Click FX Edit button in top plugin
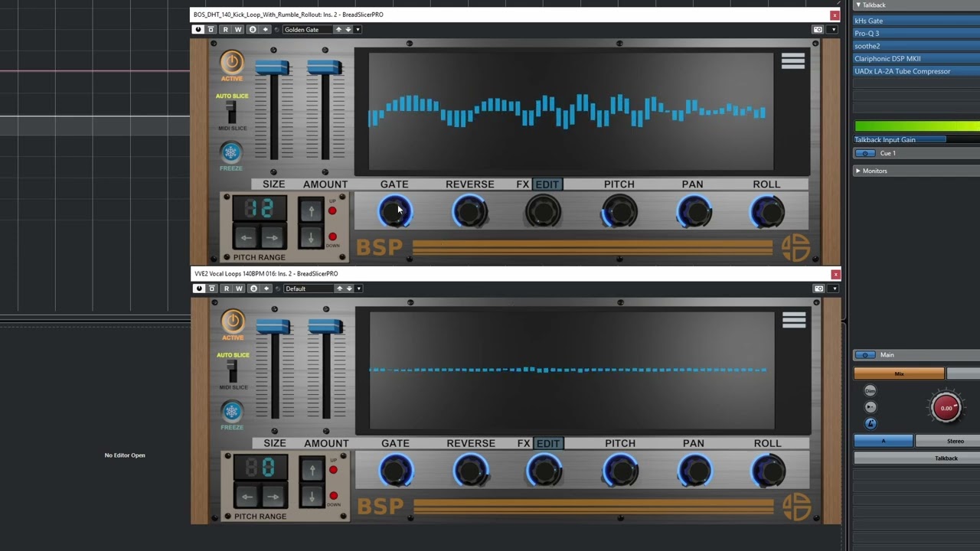Viewport: 980px width, 551px height. pyautogui.click(x=547, y=184)
